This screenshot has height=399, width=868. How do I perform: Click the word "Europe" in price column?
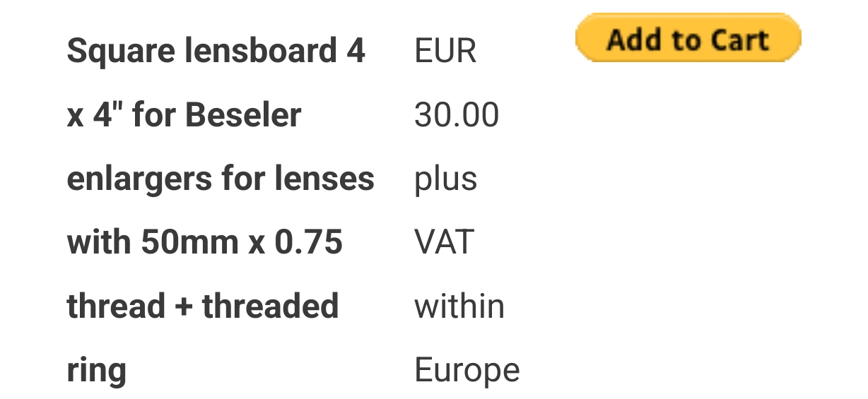[x=467, y=371]
